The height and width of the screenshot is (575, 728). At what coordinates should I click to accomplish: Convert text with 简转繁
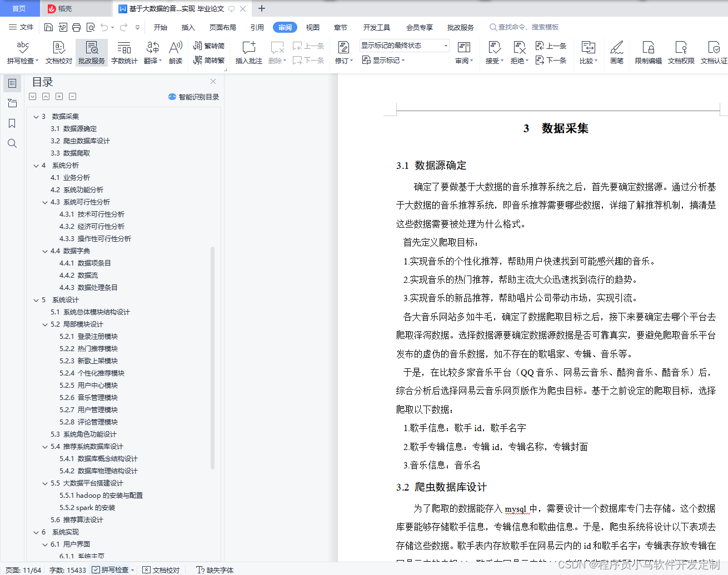(209, 61)
